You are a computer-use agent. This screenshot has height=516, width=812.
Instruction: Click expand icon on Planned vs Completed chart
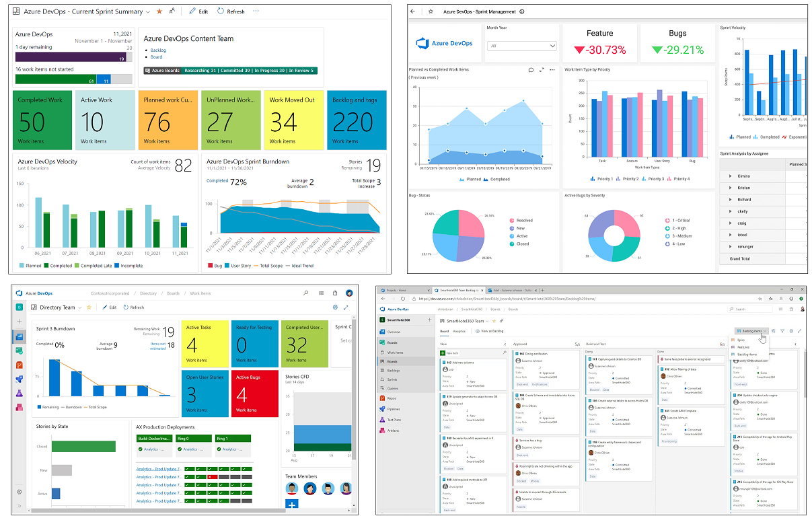pyautogui.click(x=542, y=69)
